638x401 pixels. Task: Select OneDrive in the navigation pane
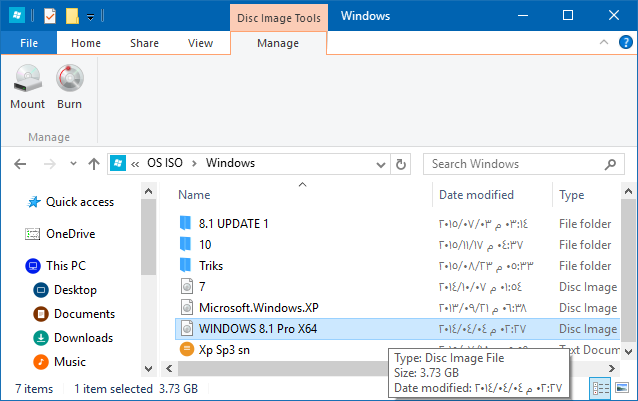pyautogui.click(x=70, y=234)
